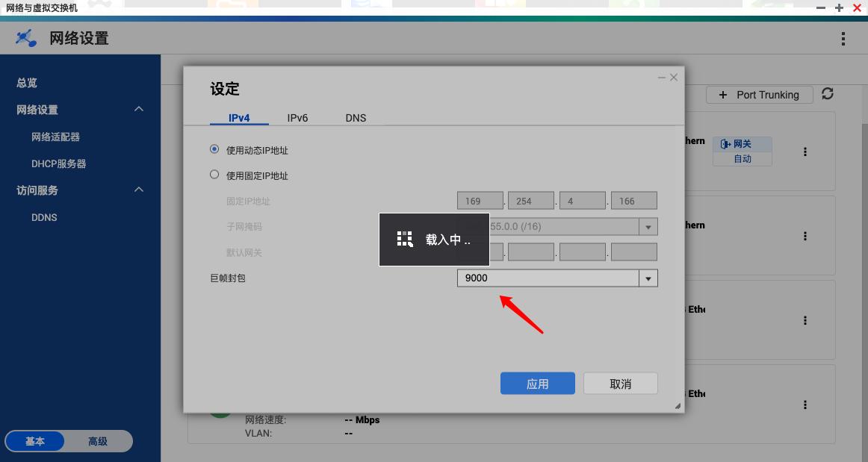Viewport: 868px width, 462px height.
Task: Collapse the 访问服务 sidebar section
Action: pos(138,190)
